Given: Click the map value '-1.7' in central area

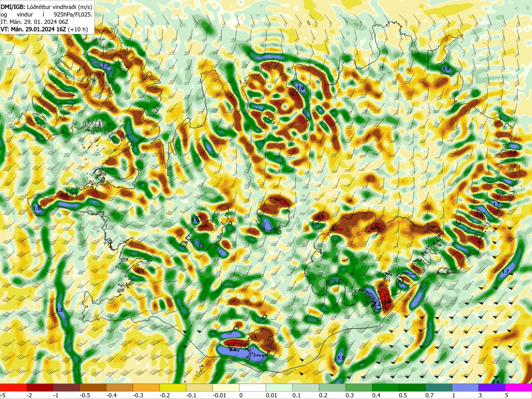Looking at the screenshot, I should [x=320, y=217].
